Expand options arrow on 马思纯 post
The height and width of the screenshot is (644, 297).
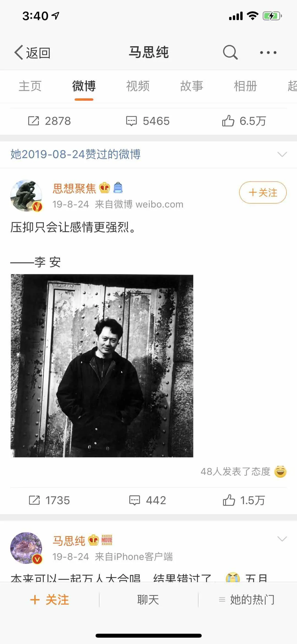282,539
